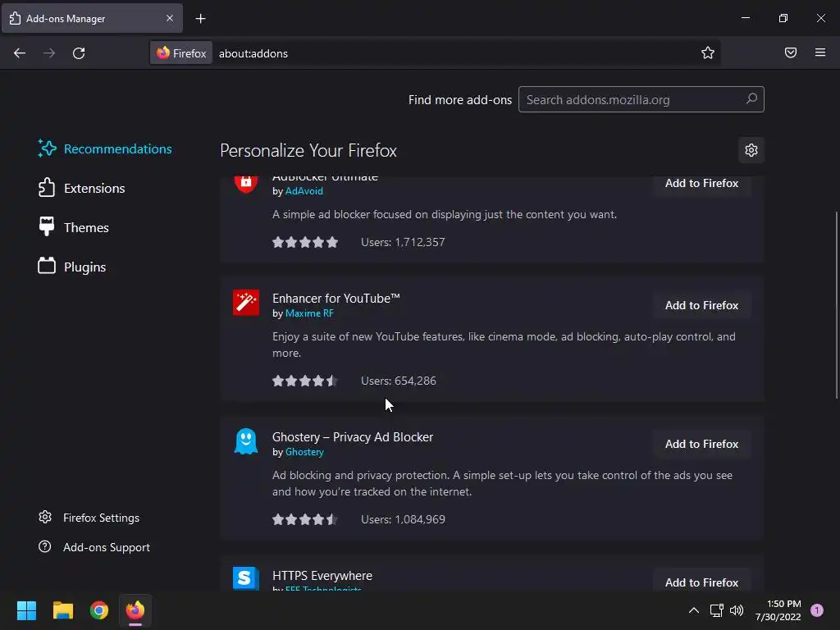This screenshot has width=840, height=630.
Task: Open a new tab with the plus button
Action: [x=200, y=19]
